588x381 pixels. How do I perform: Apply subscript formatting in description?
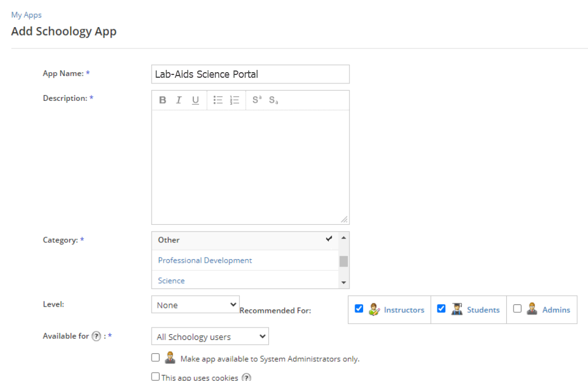[x=273, y=100]
